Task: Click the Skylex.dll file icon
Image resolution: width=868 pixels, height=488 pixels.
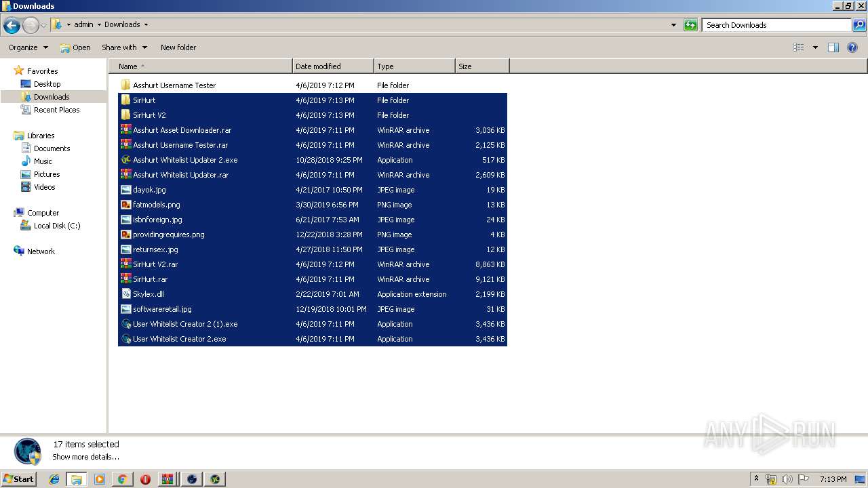Action: coord(125,294)
